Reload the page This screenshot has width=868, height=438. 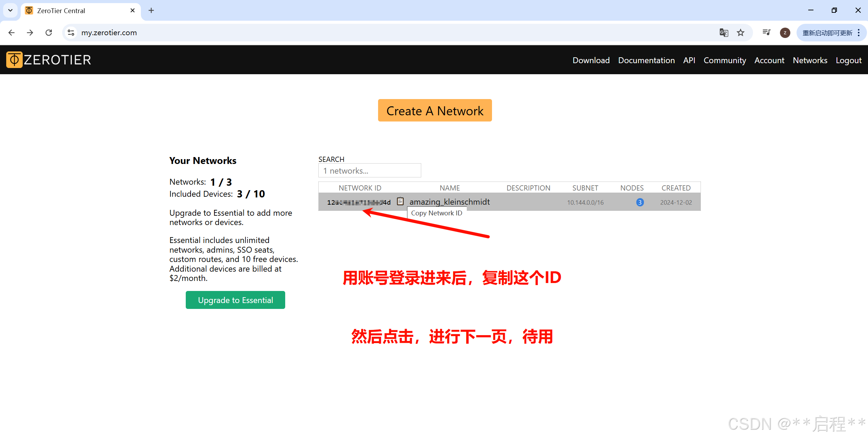point(49,32)
